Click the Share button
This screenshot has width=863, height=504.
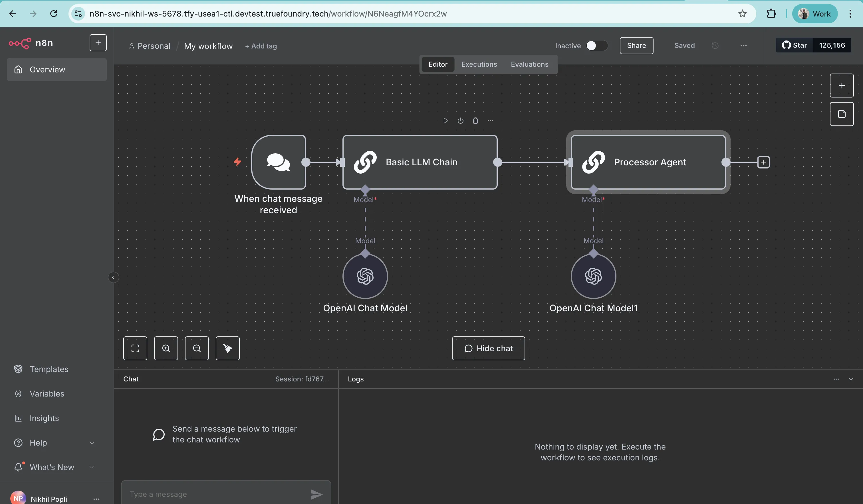tap(636, 46)
